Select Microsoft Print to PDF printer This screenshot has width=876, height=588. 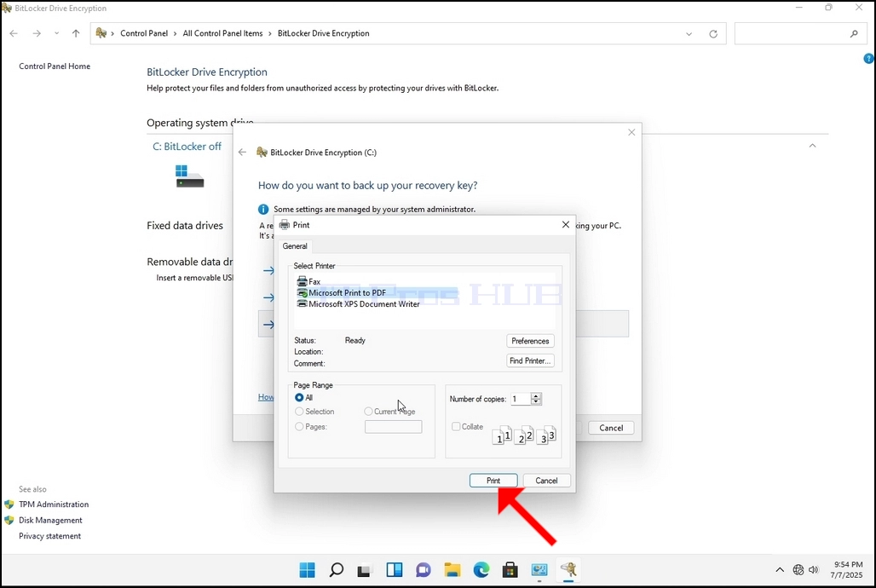[342, 293]
